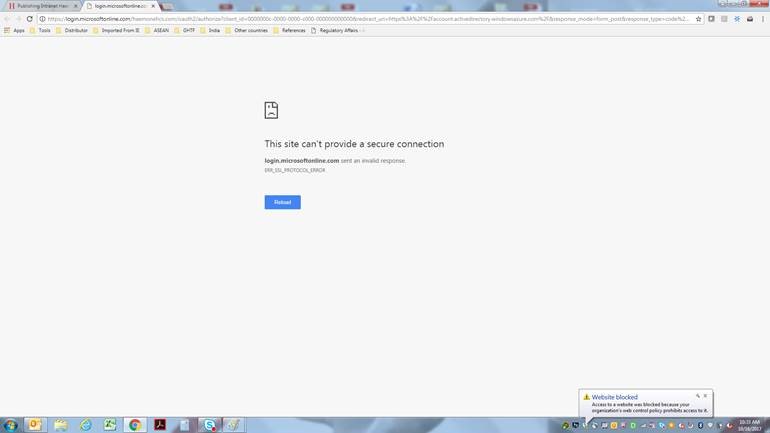Open the Imported From IE folder
The width and height of the screenshot is (770, 433).
tap(116, 30)
